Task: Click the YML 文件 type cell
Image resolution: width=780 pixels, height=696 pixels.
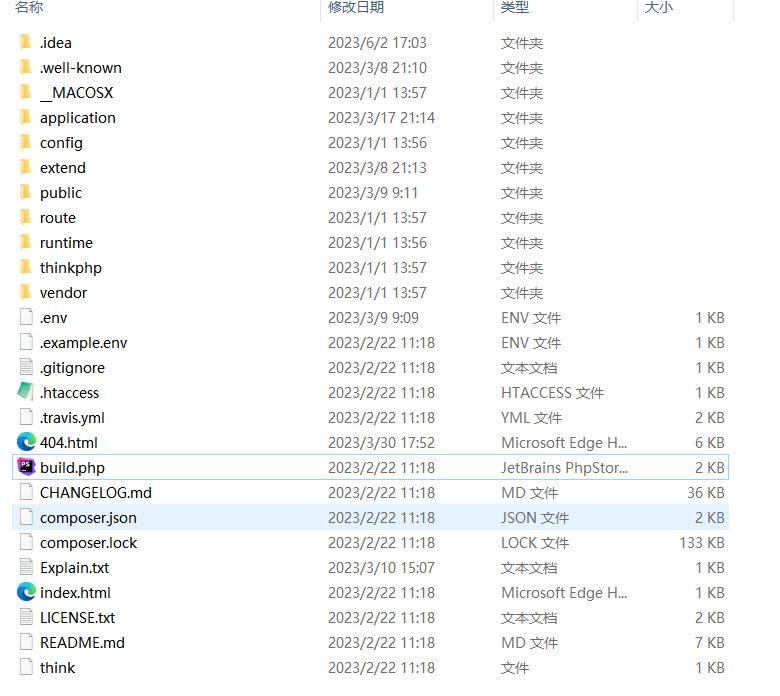Action: click(x=531, y=418)
